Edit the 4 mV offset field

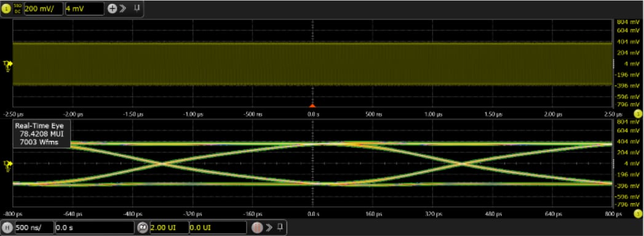[x=84, y=8]
